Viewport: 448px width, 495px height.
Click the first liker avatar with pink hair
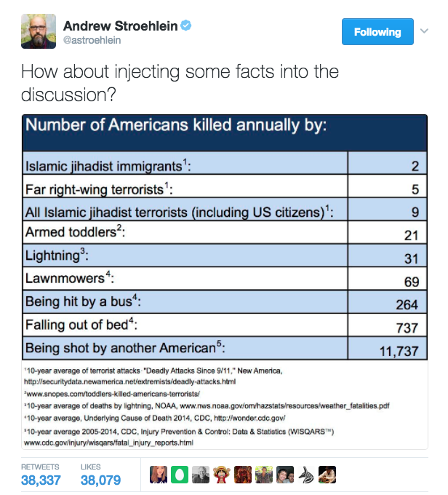pos(159,474)
